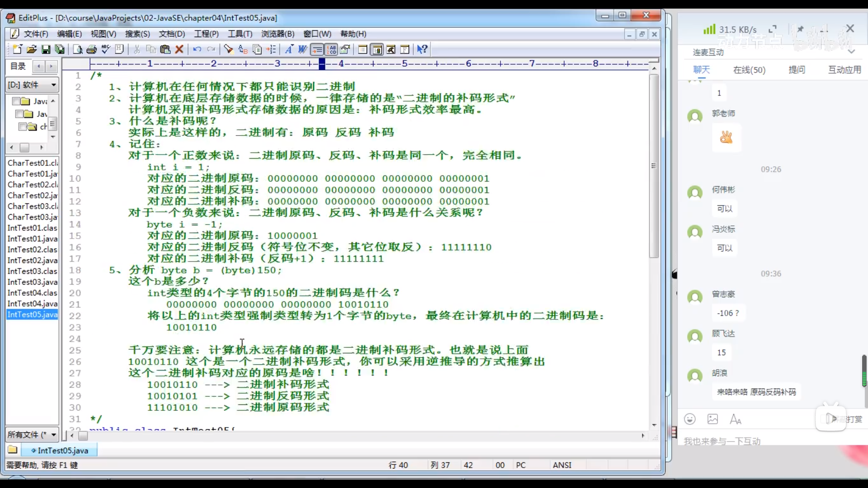The width and height of the screenshot is (868, 488).
Task: Click the Save file toolbar icon
Action: 46,49
